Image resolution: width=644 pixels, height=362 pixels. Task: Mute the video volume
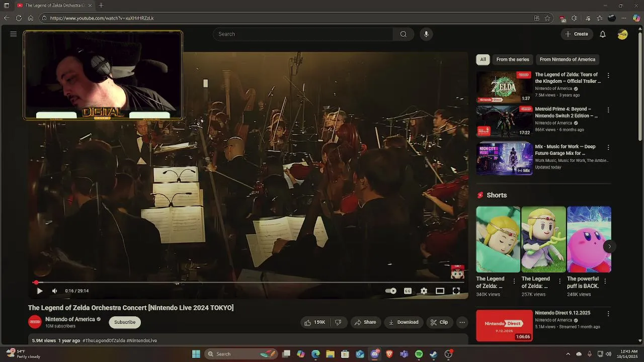coord(55,291)
